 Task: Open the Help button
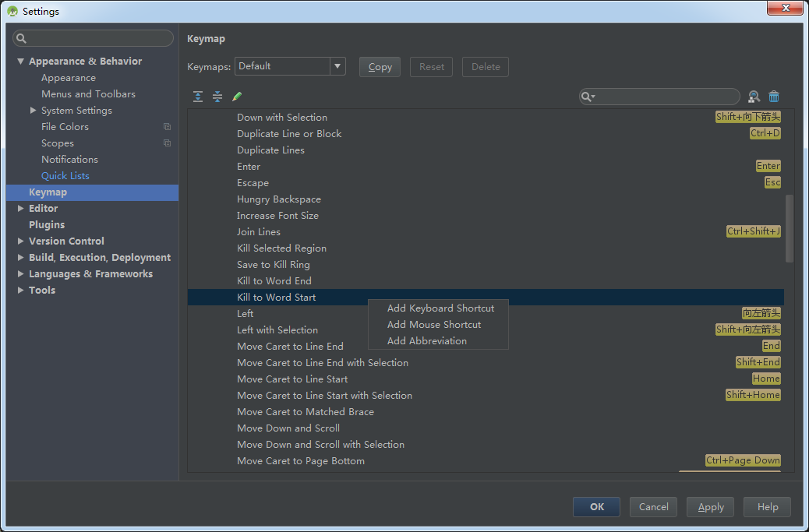(767, 507)
